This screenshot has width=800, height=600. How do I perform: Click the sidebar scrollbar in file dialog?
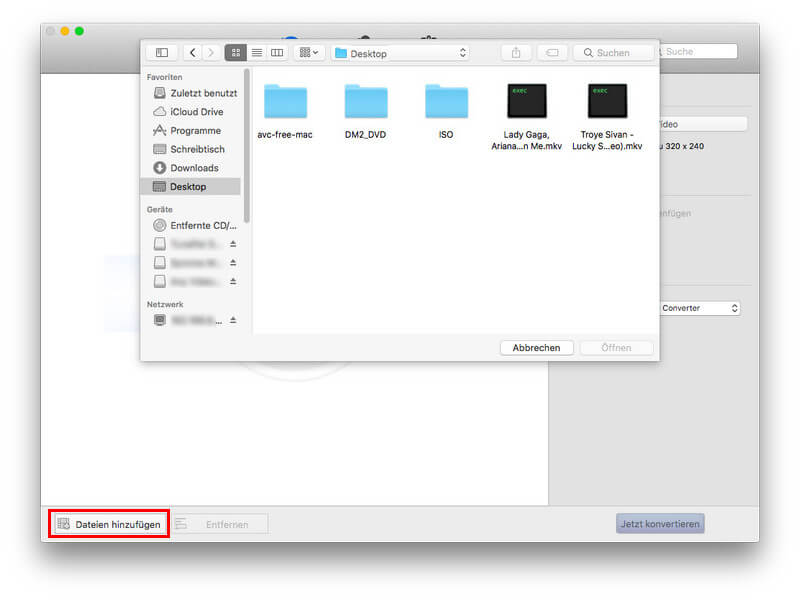tap(247, 146)
